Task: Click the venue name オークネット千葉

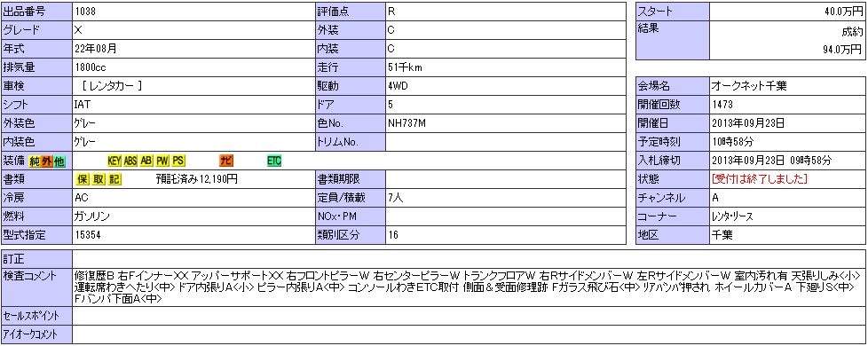Action: pyautogui.click(x=748, y=86)
